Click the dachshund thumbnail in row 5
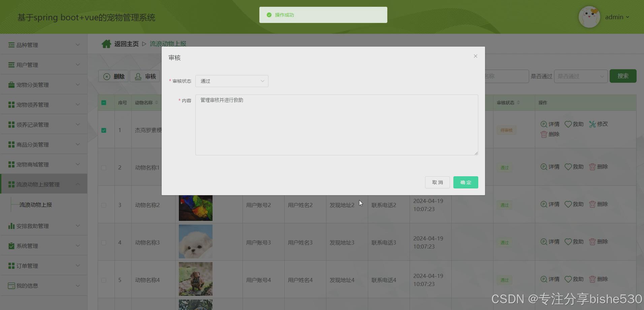644x310 pixels. point(195,279)
